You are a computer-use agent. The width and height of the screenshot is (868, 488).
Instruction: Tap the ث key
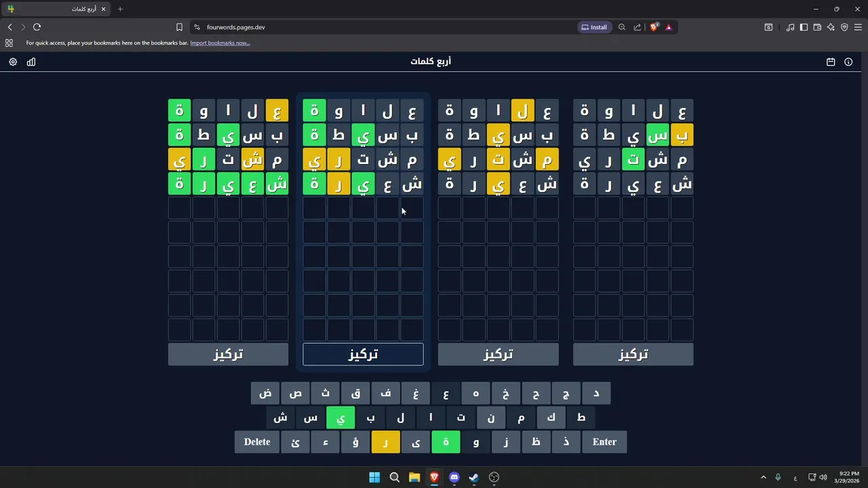[x=325, y=393]
